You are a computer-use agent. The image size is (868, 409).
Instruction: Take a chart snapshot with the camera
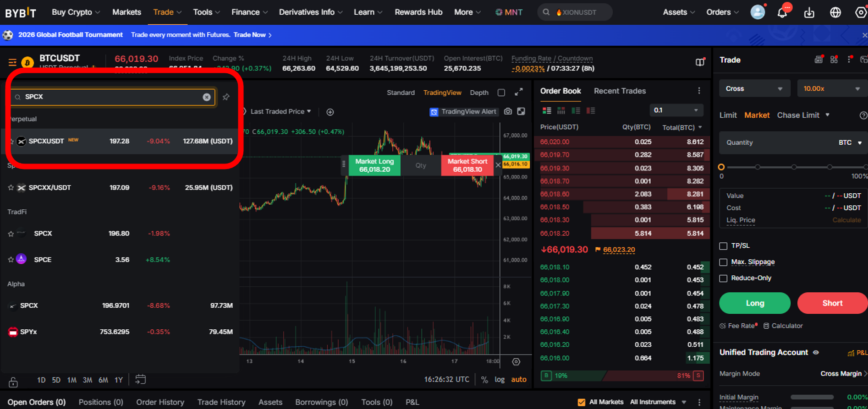click(508, 111)
